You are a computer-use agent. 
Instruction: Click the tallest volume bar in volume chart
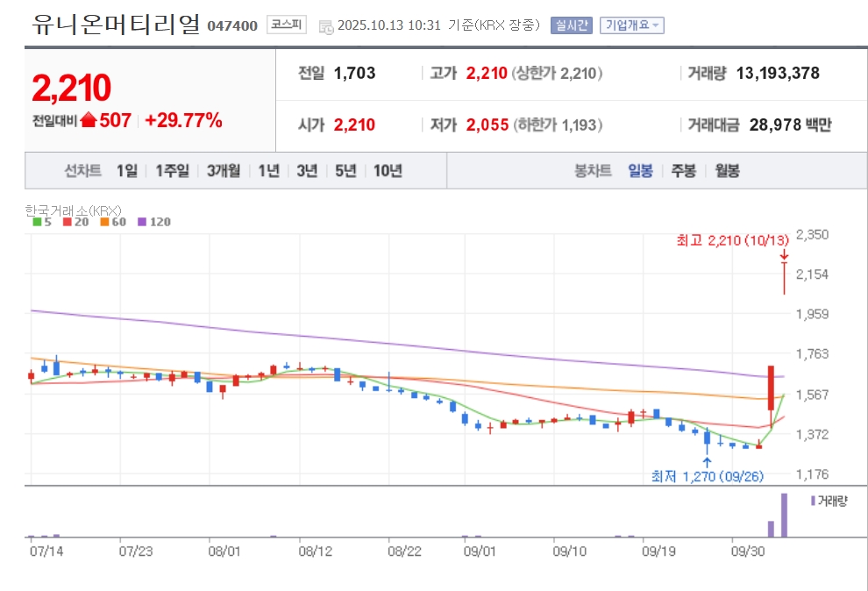point(784,515)
